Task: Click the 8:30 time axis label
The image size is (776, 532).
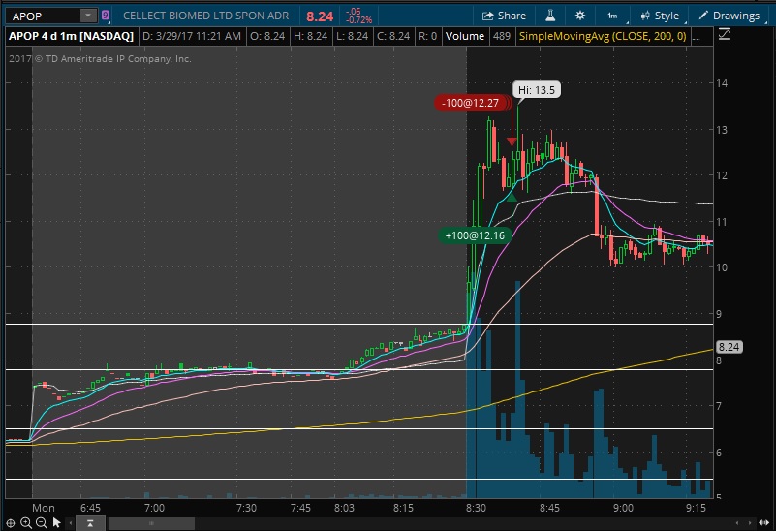Action: 476,508
